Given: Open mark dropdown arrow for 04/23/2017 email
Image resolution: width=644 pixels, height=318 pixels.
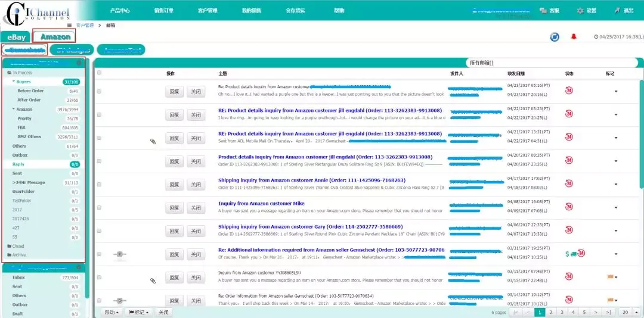Looking at the screenshot, I should point(615,92).
